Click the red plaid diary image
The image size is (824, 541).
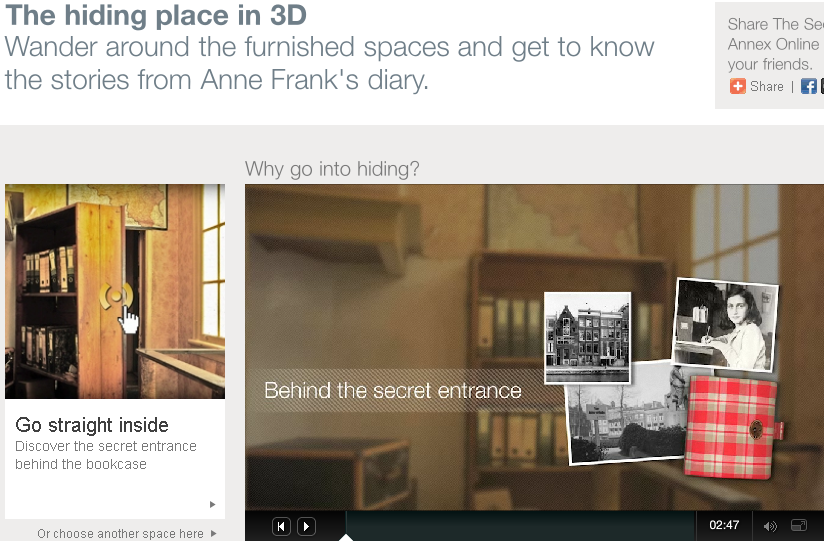click(x=732, y=427)
